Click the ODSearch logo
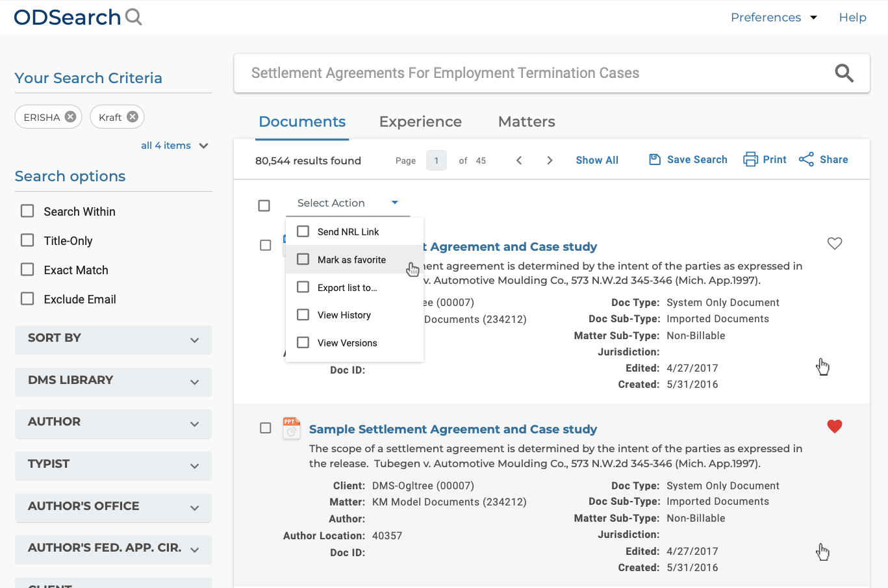The height and width of the screenshot is (588, 888). [x=77, y=18]
